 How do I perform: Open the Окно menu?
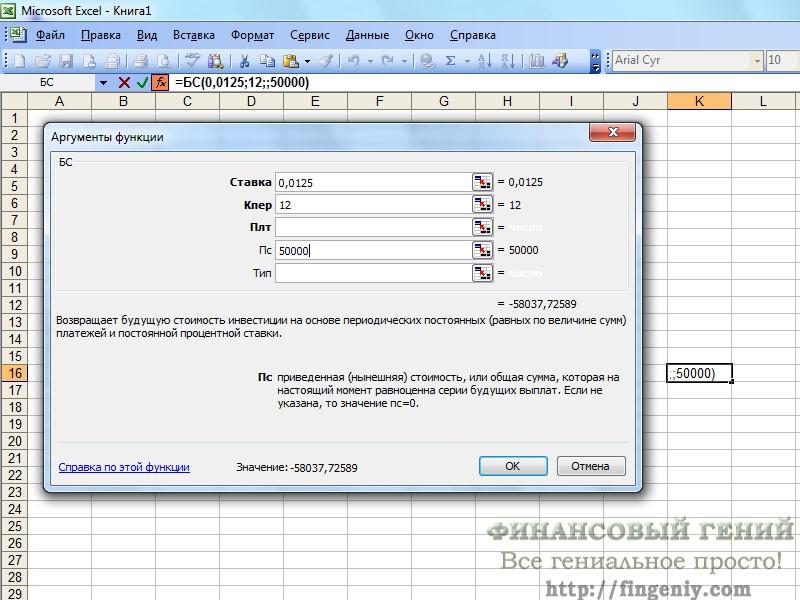[x=419, y=35]
